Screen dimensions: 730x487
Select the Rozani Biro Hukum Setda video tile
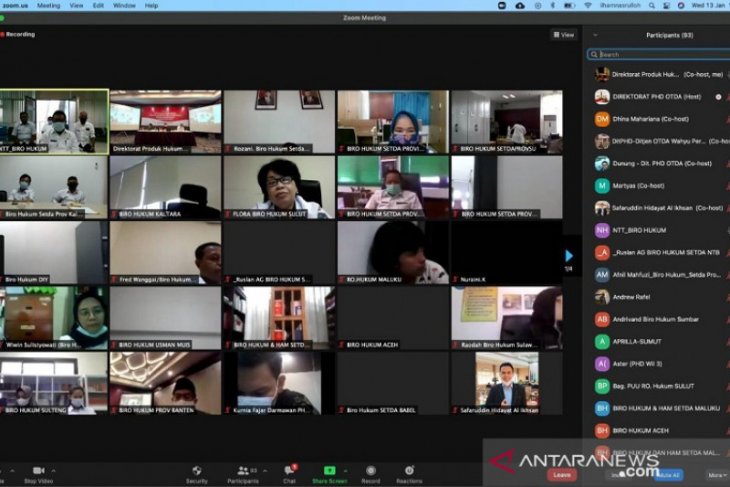click(x=279, y=122)
